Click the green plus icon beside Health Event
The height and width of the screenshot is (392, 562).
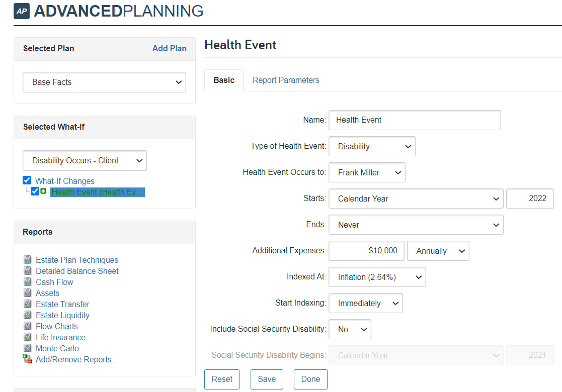coord(43,191)
